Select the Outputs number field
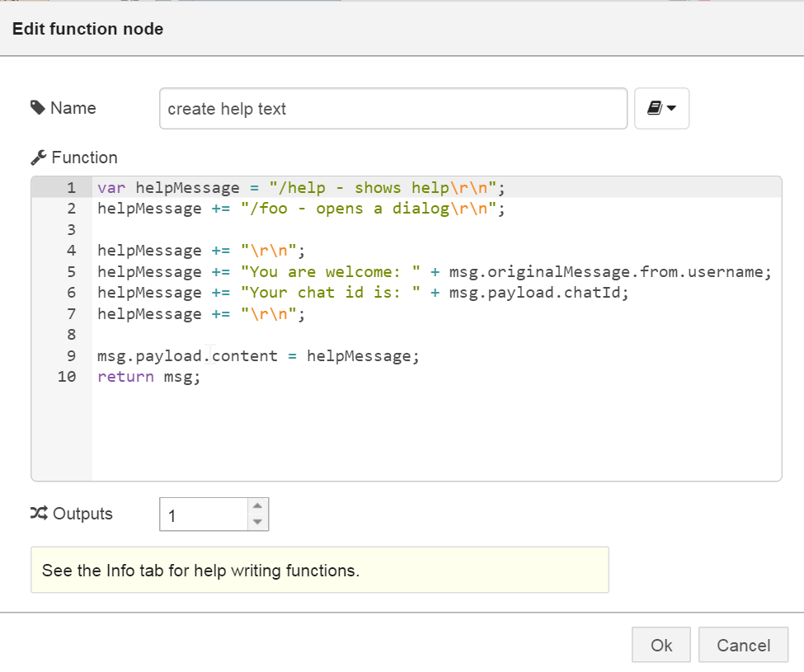 tap(202, 514)
